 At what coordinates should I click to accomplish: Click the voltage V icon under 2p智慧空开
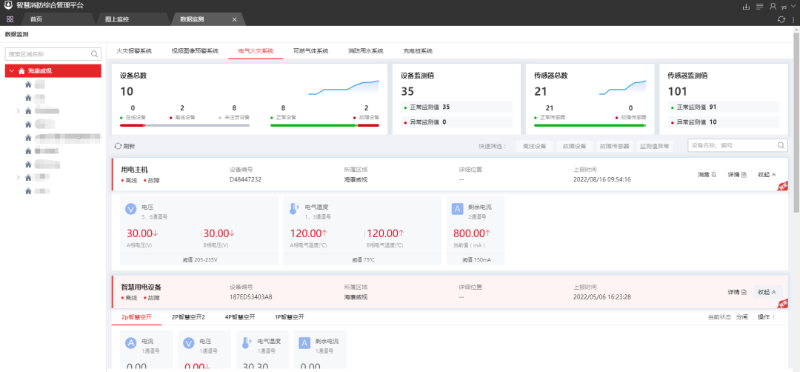(x=189, y=343)
